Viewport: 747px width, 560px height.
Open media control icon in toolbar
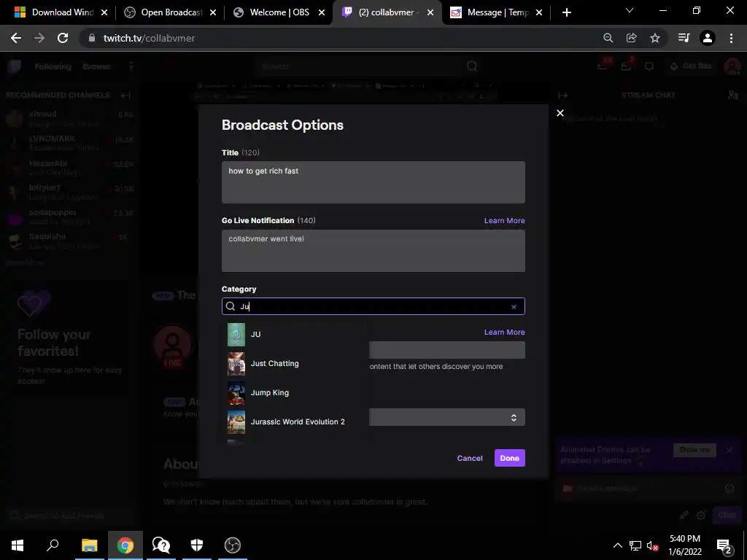pyautogui.click(x=684, y=38)
